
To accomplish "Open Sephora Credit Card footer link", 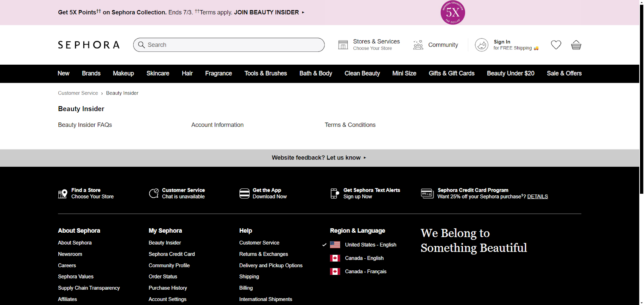I will [x=172, y=254].
